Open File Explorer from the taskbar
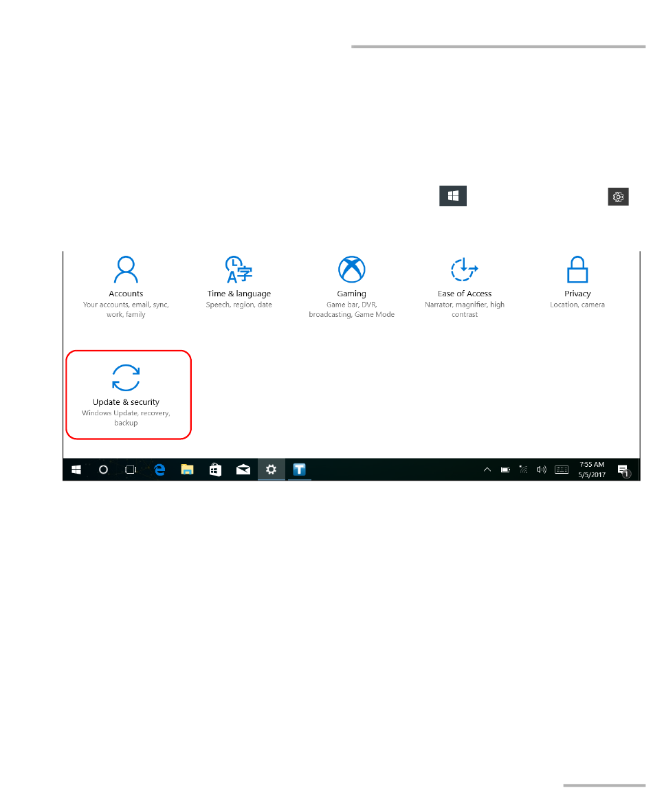The image size is (653, 812). tap(187, 470)
